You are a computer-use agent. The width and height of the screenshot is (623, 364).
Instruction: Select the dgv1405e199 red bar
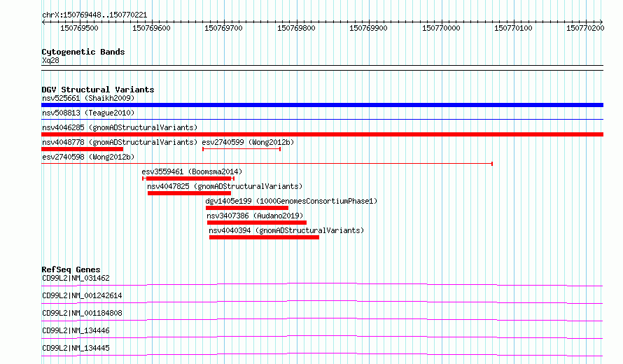point(247,208)
